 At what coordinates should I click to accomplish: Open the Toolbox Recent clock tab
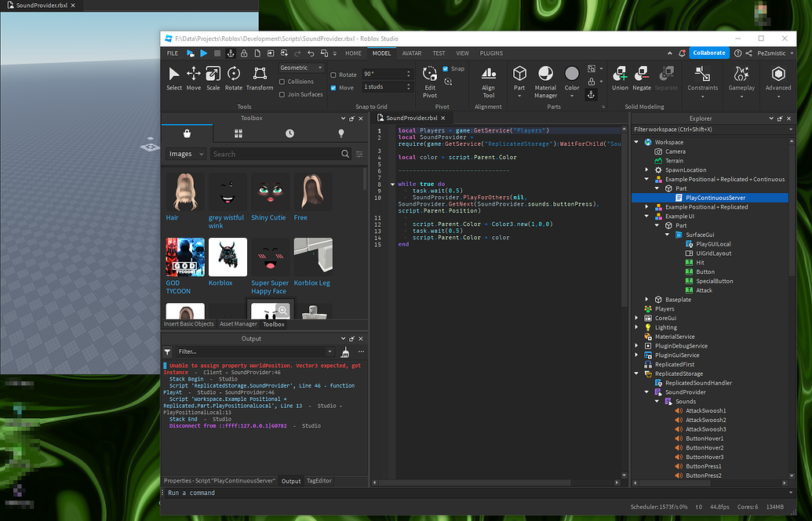point(289,133)
